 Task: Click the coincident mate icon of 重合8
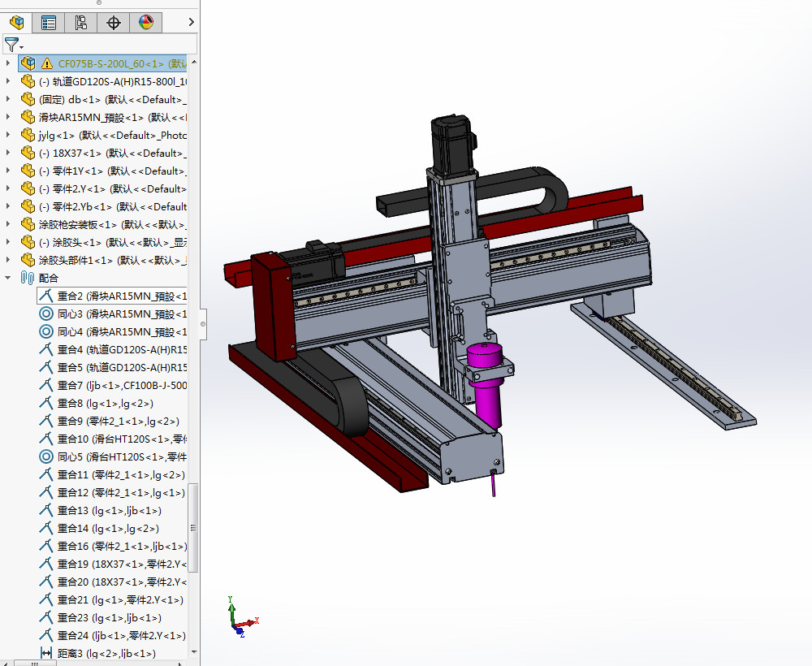pos(46,403)
